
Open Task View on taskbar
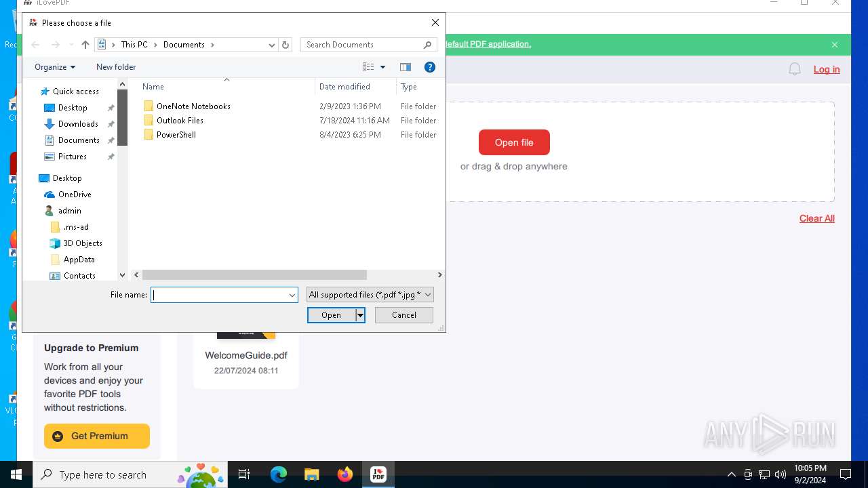tap(244, 474)
